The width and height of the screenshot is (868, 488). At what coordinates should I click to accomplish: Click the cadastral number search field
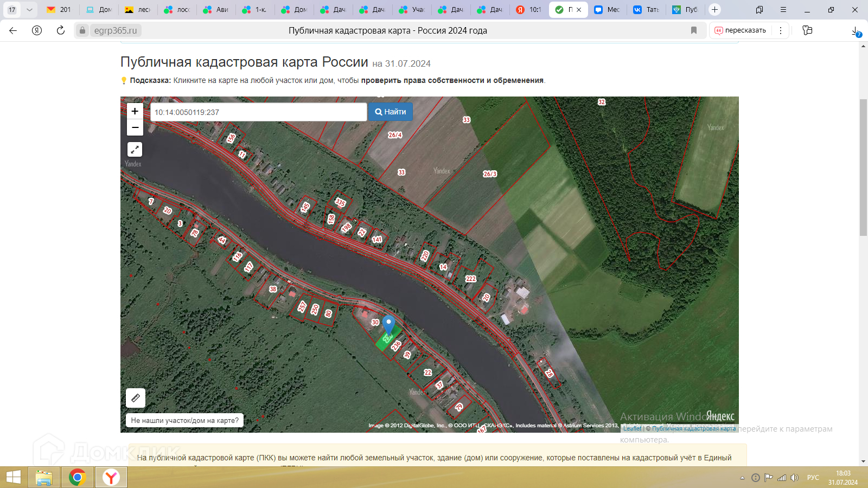pyautogui.click(x=258, y=112)
